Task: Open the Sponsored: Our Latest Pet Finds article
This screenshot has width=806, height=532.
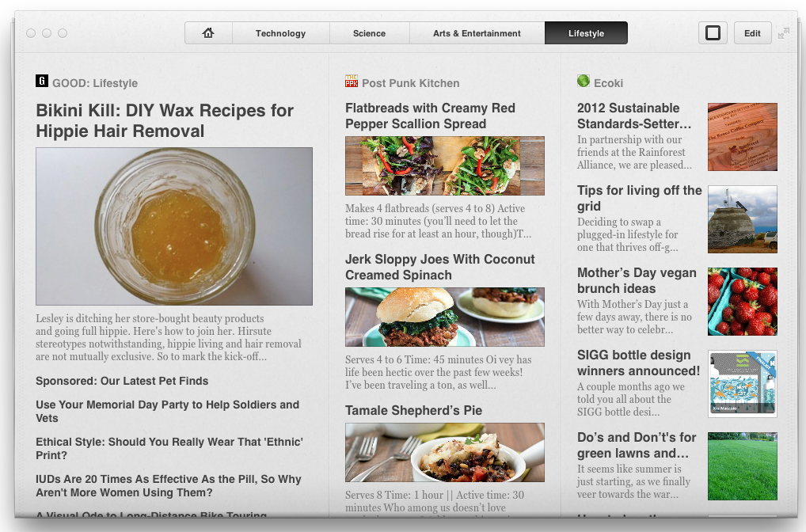Action: pos(122,381)
